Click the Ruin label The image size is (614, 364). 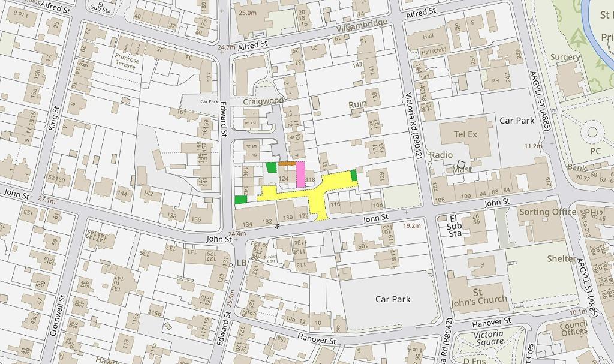(x=357, y=104)
